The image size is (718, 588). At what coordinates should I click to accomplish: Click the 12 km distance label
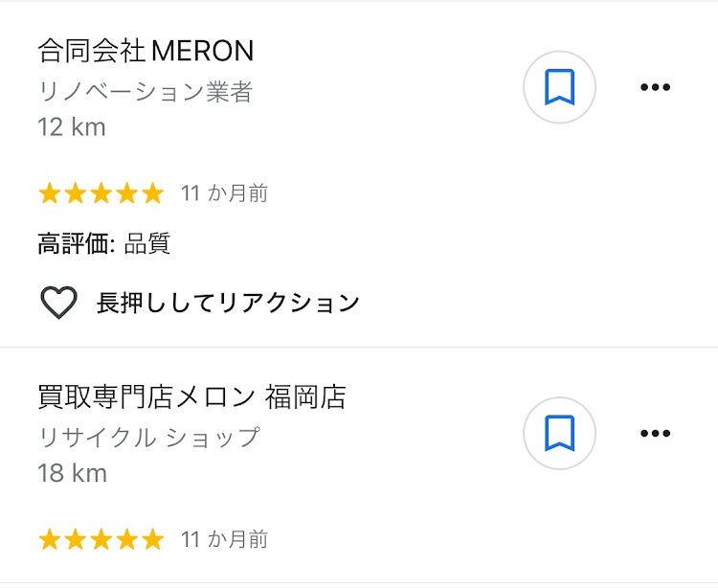point(72,127)
